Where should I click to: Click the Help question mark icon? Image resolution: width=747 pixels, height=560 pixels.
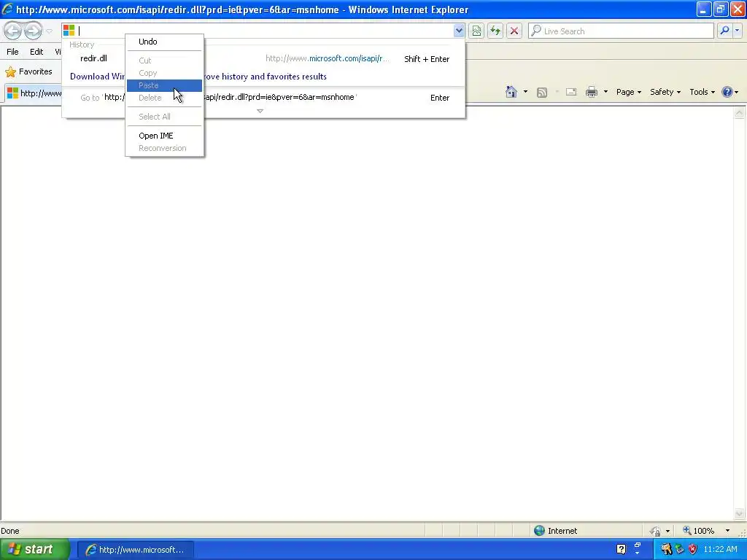(x=727, y=92)
